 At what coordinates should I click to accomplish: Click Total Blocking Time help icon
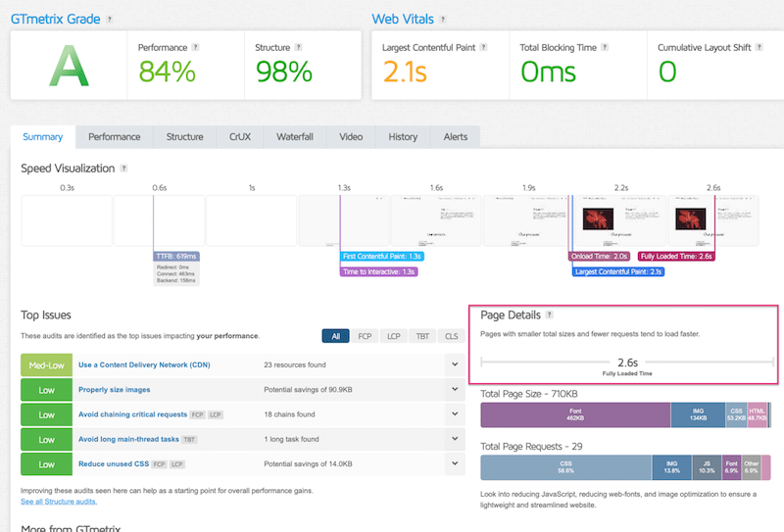pos(605,47)
